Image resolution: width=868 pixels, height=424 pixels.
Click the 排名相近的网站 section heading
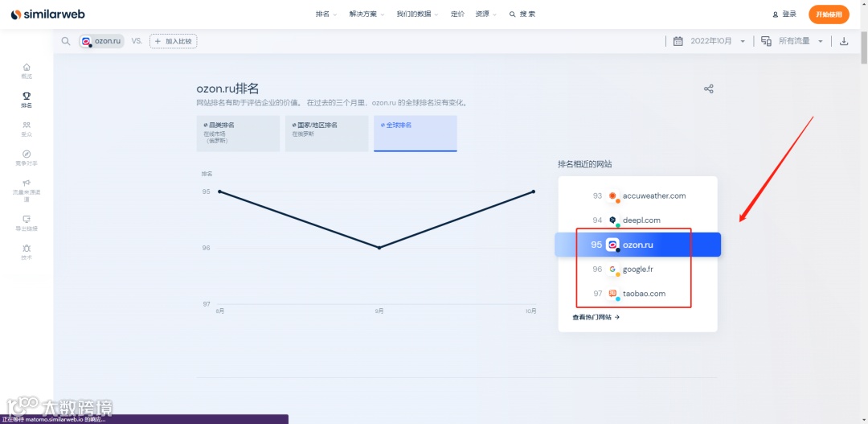click(x=585, y=164)
